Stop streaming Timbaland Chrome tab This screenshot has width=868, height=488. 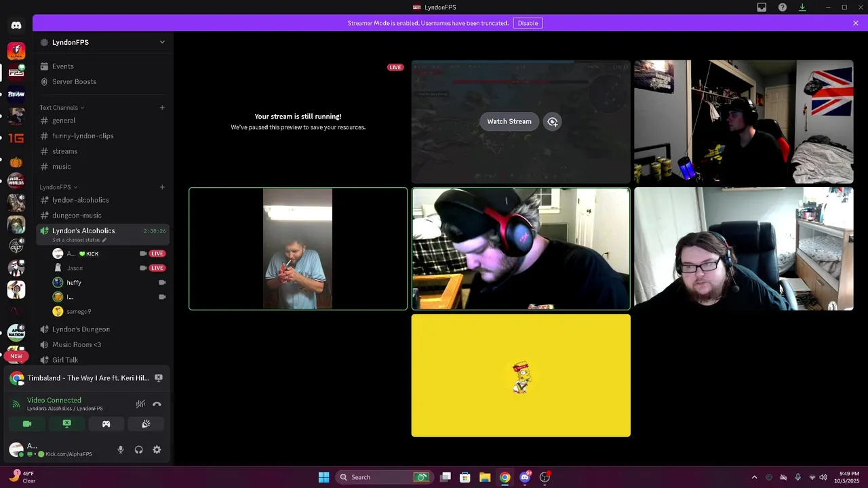pos(159,378)
